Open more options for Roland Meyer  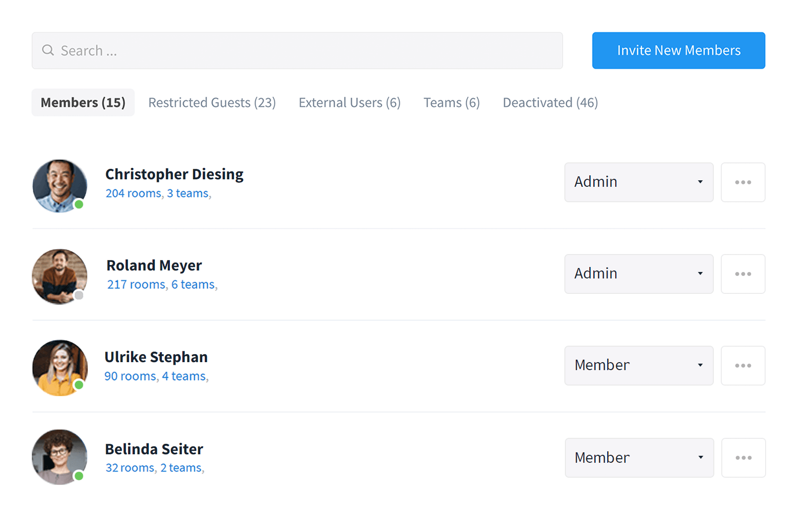click(x=743, y=274)
